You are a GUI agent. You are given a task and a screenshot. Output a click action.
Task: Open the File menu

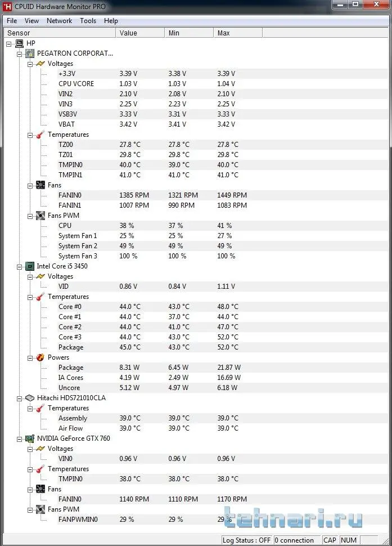(12, 21)
